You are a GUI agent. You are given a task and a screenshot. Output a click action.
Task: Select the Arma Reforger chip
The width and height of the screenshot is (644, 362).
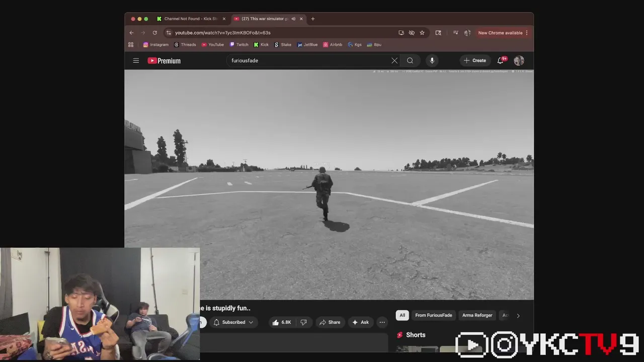(477, 315)
